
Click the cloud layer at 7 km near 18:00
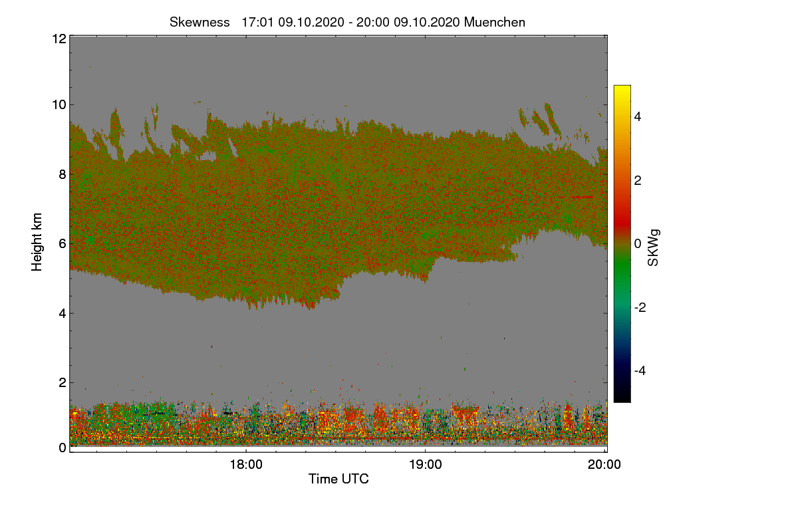tap(246, 209)
